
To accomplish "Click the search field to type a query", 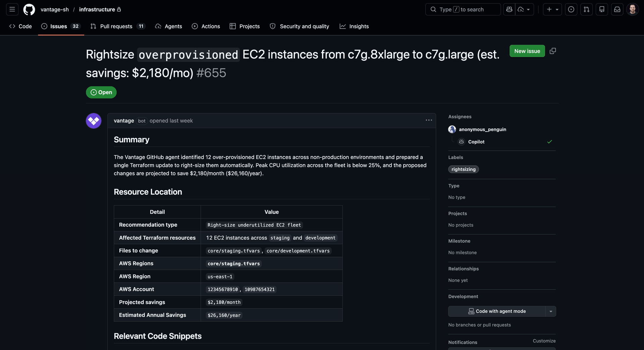I will coord(463,9).
